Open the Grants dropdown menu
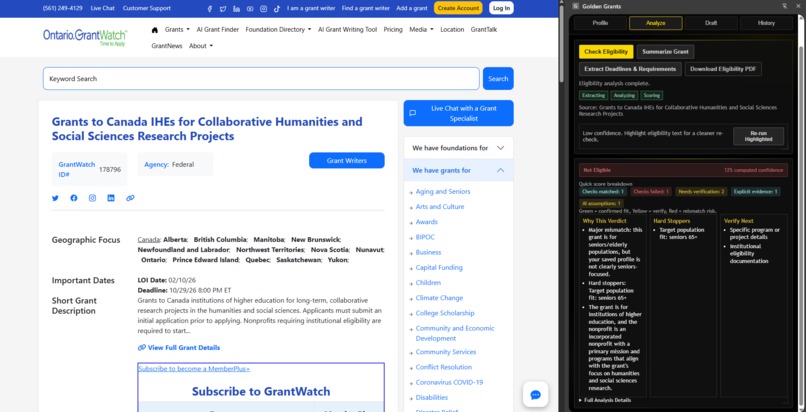The height and width of the screenshot is (412, 806). [x=177, y=29]
